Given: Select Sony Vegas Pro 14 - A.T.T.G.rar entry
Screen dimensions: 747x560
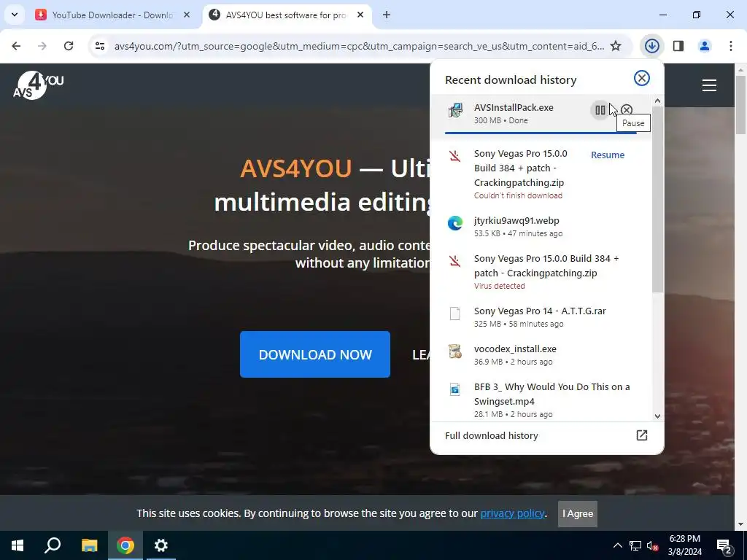Looking at the screenshot, I should pos(541,316).
